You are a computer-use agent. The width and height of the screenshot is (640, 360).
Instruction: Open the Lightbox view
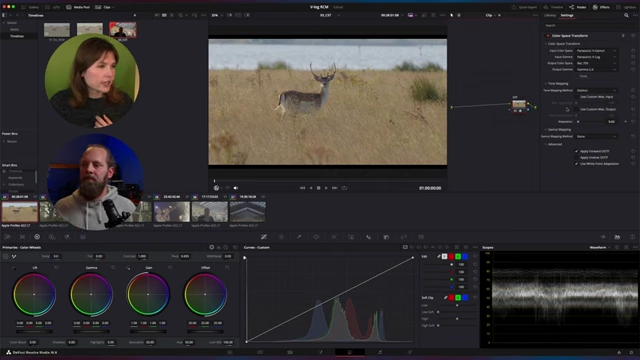[x=627, y=7]
